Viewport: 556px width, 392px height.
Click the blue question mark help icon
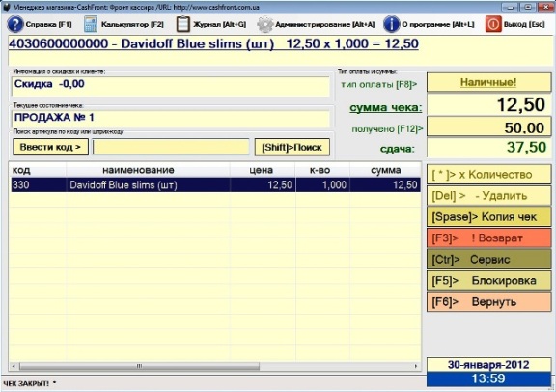coord(15,24)
